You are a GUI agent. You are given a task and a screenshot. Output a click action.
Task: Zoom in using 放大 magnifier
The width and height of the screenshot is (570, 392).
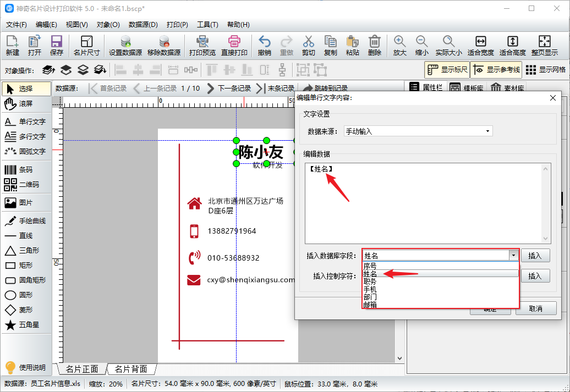[x=399, y=46]
